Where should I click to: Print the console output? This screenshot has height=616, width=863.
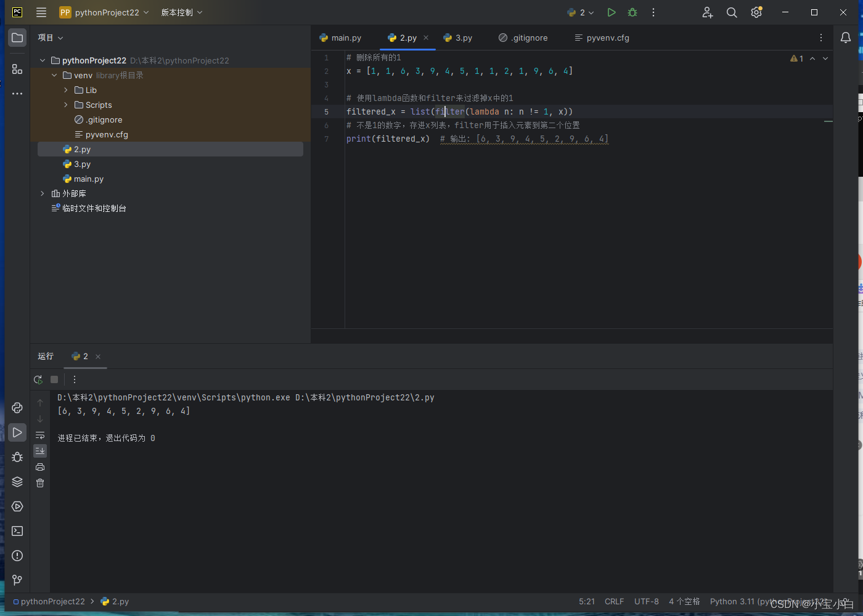40,467
